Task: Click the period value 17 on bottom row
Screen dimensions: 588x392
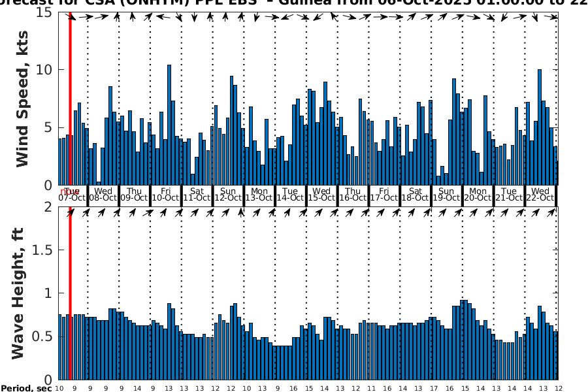Action: (433, 388)
